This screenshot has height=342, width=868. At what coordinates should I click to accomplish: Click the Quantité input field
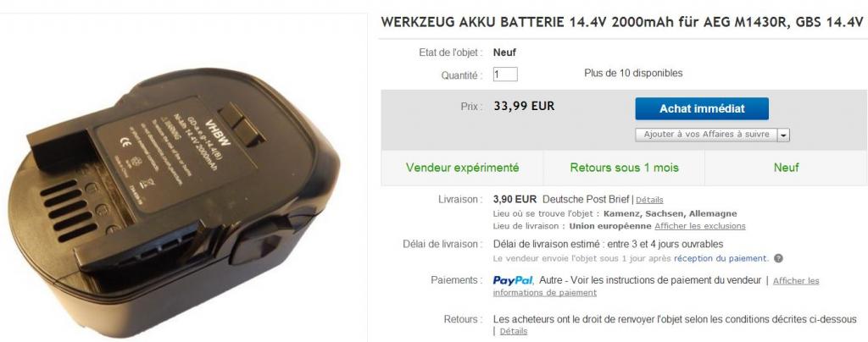tap(505, 74)
